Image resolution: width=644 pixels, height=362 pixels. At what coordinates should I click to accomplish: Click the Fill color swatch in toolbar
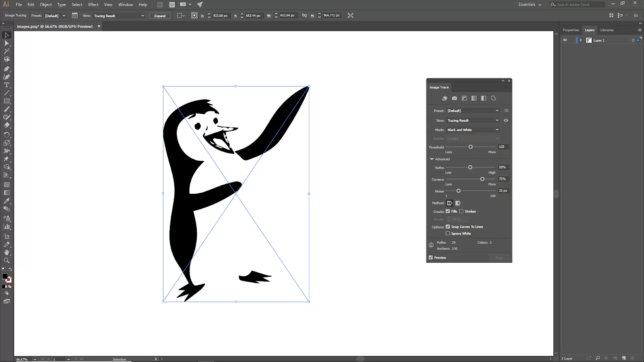(x=5, y=276)
